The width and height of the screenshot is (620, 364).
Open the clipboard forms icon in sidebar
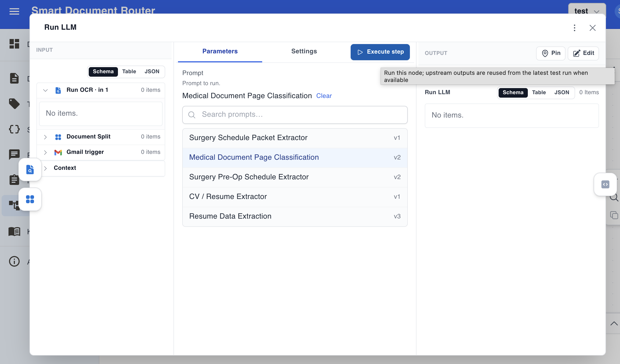pyautogui.click(x=14, y=180)
